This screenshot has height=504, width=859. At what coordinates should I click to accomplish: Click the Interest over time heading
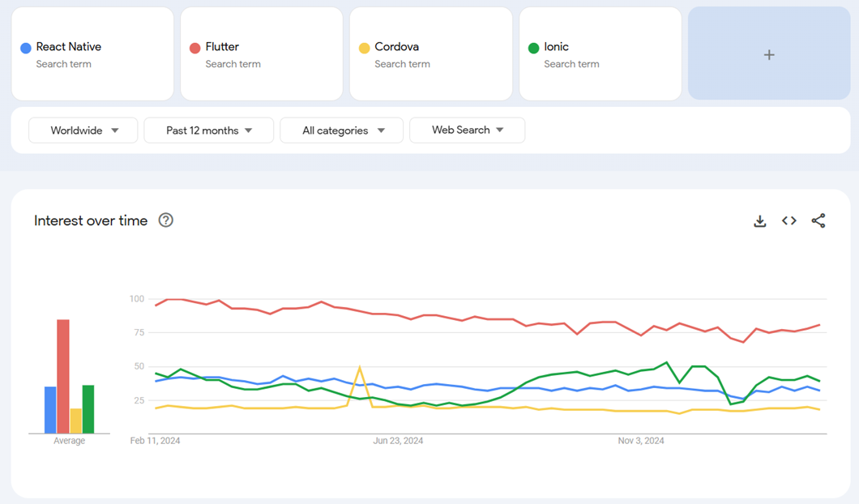(91, 220)
